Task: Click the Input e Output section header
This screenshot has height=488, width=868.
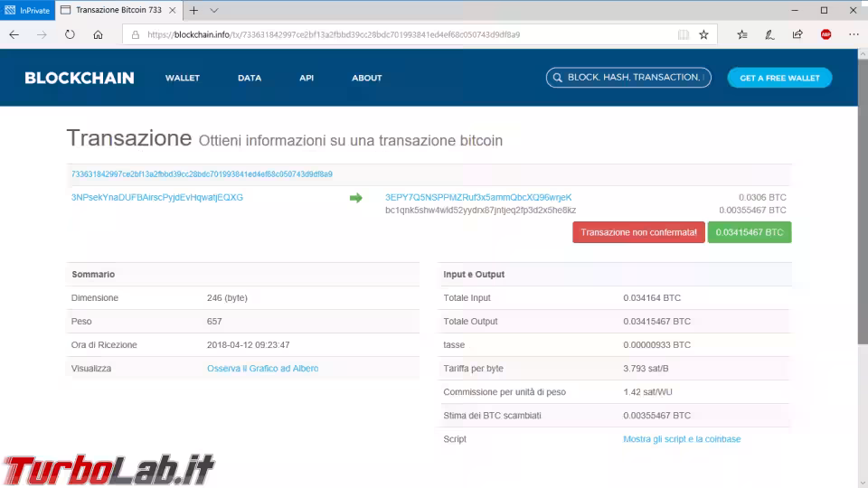Action: point(474,274)
